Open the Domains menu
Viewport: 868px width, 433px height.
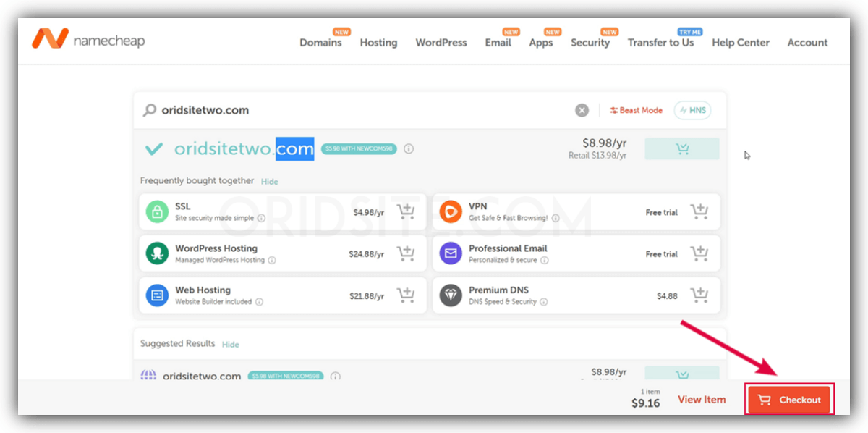[320, 42]
